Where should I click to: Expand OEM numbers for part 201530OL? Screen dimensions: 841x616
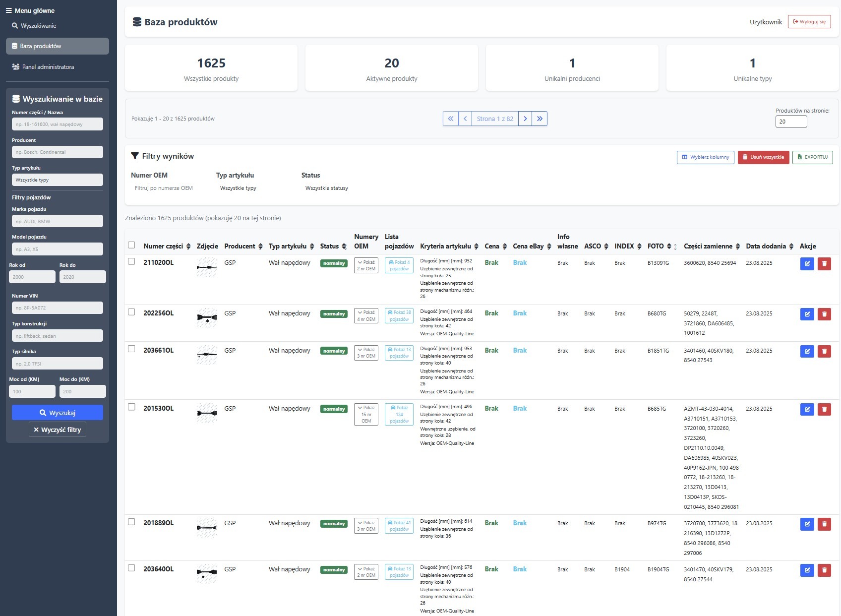coord(366,414)
